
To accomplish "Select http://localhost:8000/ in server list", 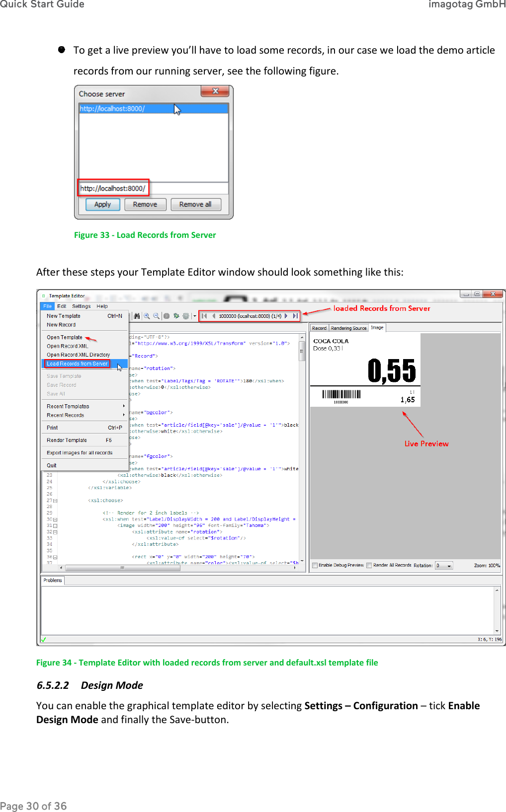I will (154, 109).
